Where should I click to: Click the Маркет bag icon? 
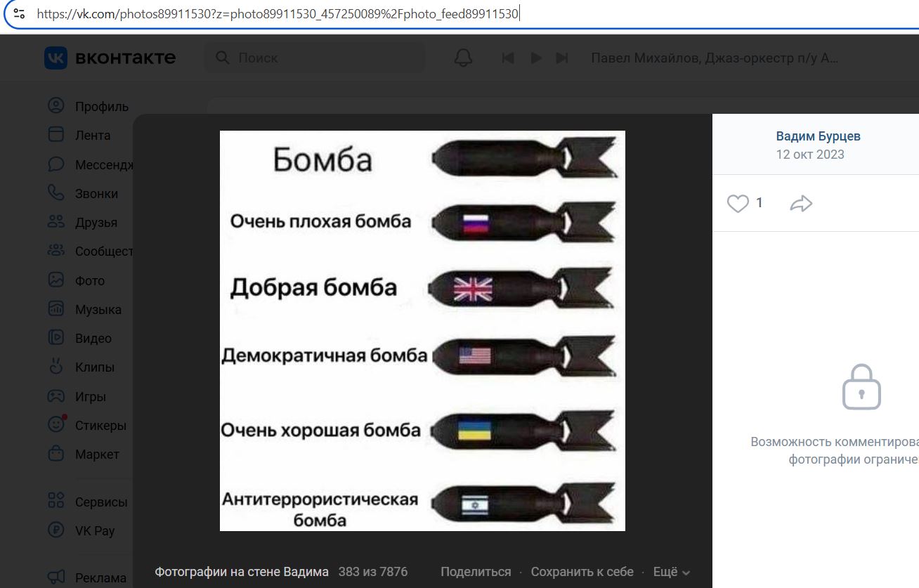coord(56,453)
